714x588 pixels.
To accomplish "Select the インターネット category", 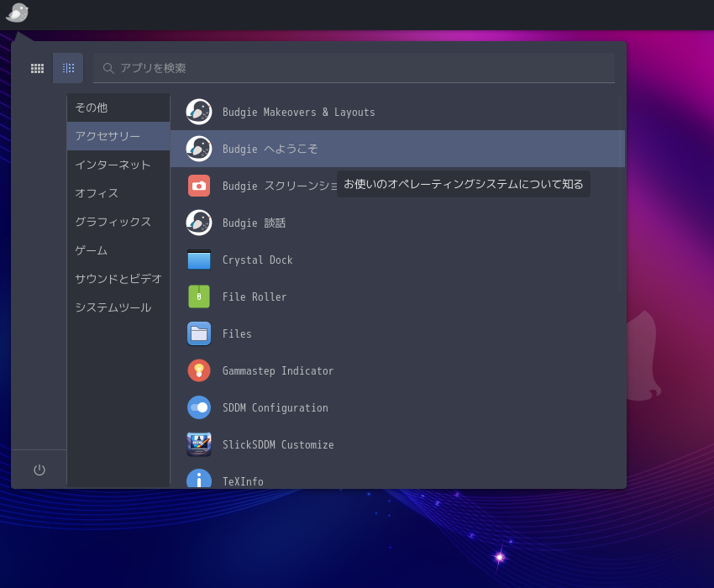I will [x=118, y=165].
